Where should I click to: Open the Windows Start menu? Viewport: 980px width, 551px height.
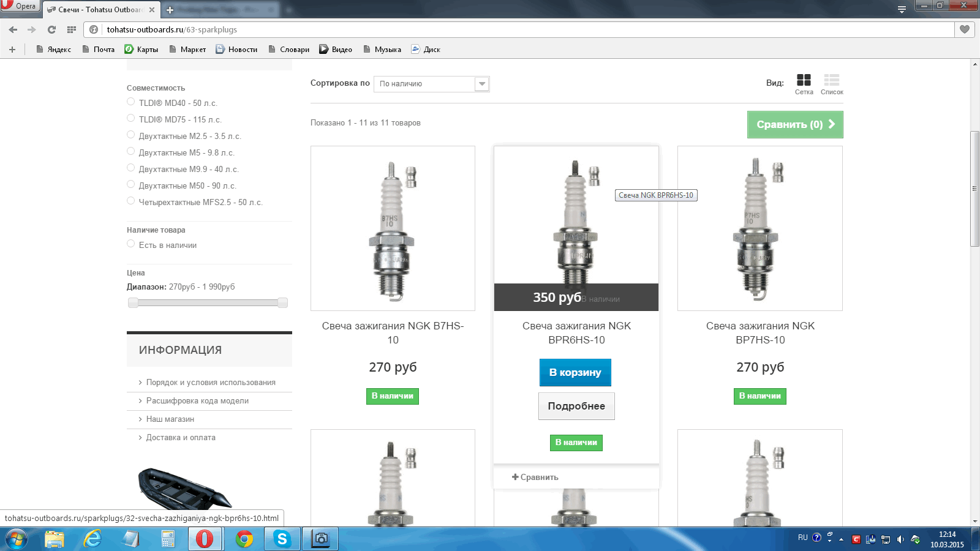tap(17, 539)
